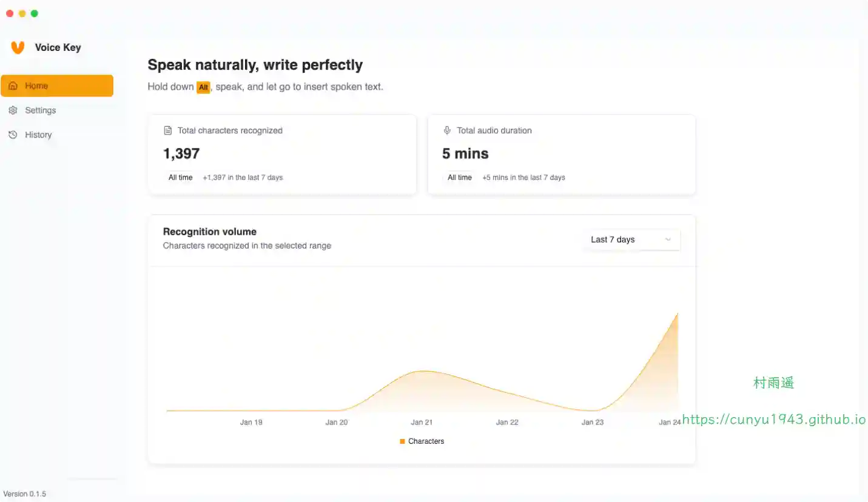Image resolution: width=868 pixels, height=502 pixels.
Task: Click the orange Characters legend square
Action: tap(402, 441)
